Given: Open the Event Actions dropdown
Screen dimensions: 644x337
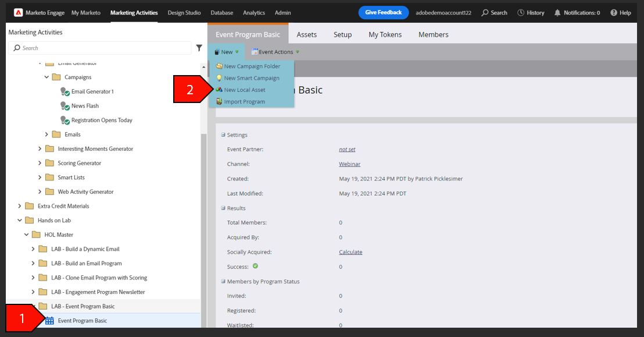Looking at the screenshot, I should click(x=275, y=52).
